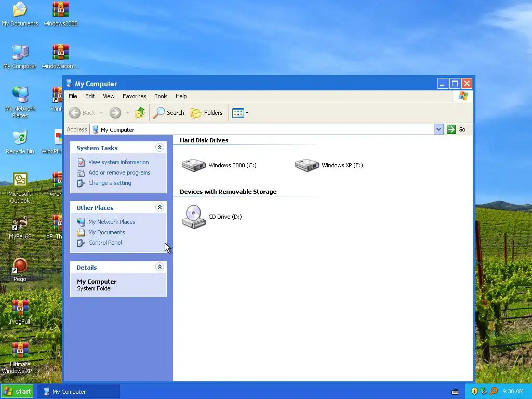Open the Windows 2000 (C:) drive icon
The height and width of the screenshot is (399, 532).
click(x=194, y=165)
